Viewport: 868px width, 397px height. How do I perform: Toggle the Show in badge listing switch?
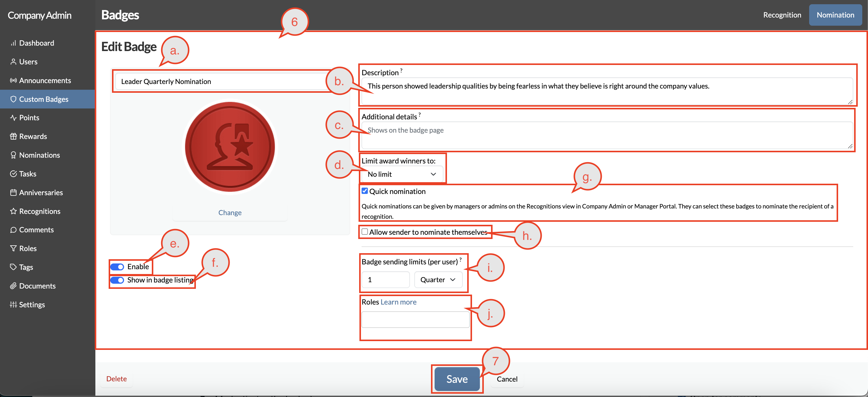117,280
